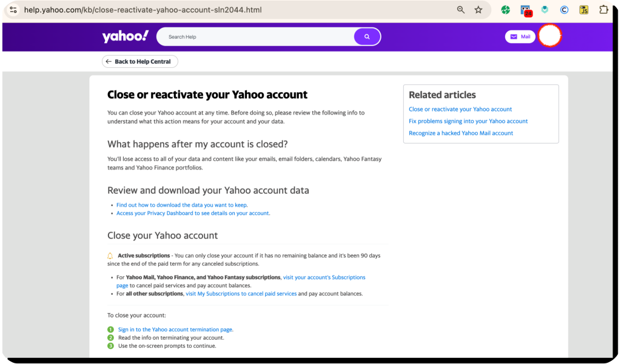Open Fix problems signing into your Yahoo account
Image resolution: width=621 pixels, height=364 pixels.
(x=468, y=121)
